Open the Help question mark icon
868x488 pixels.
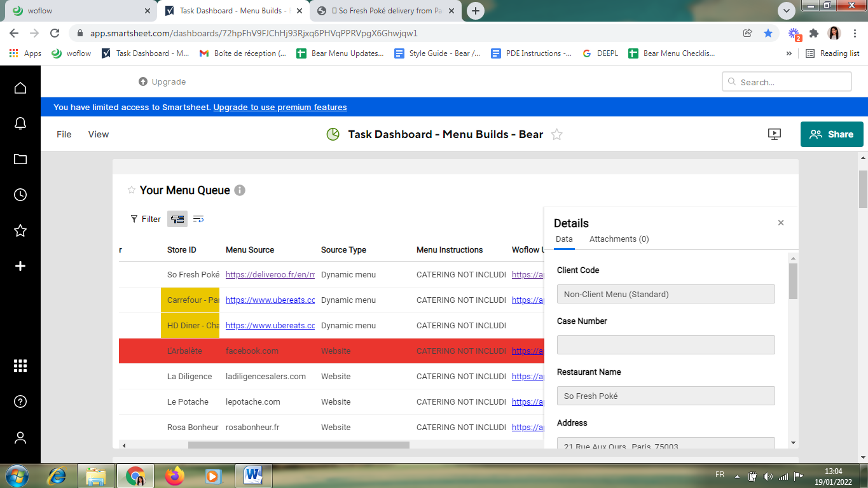point(20,401)
